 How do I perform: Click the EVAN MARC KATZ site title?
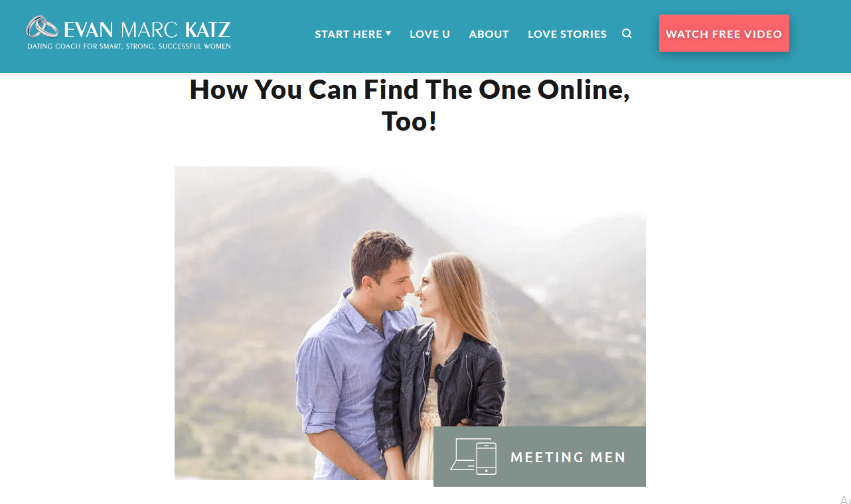tap(147, 29)
